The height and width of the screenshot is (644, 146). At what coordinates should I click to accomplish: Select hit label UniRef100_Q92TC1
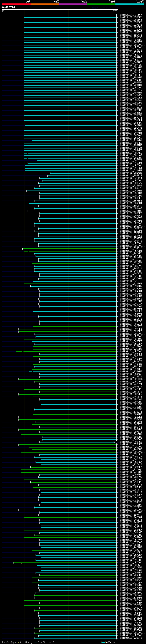click(x=131, y=299)
